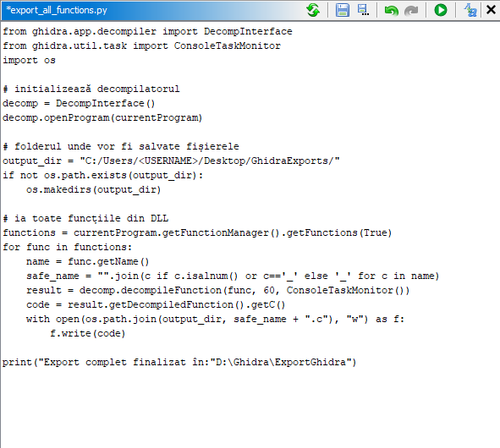Click the 'with open(os.path.join(...' line
The height and width of the screenshot is (448, 500).
215,319
